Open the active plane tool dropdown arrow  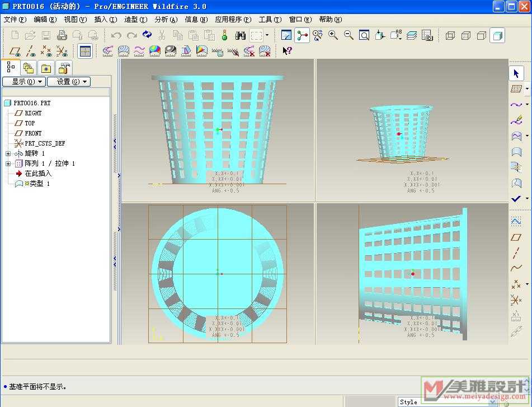[527, 89]
